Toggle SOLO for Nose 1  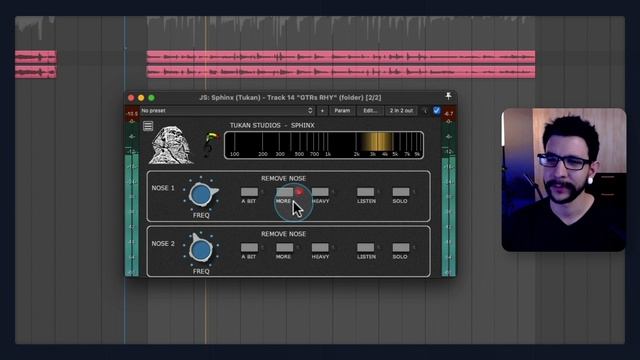(x=401, y=192)
